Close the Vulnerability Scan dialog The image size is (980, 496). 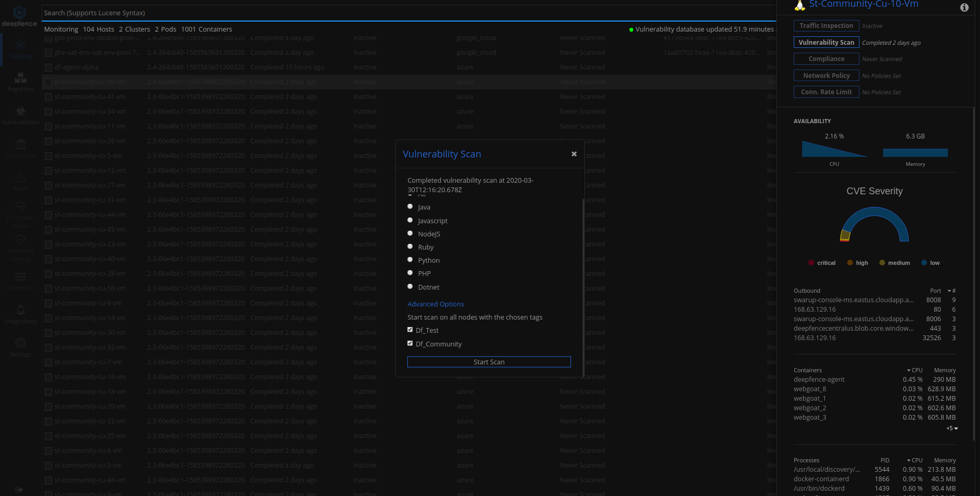coord(574,154)
